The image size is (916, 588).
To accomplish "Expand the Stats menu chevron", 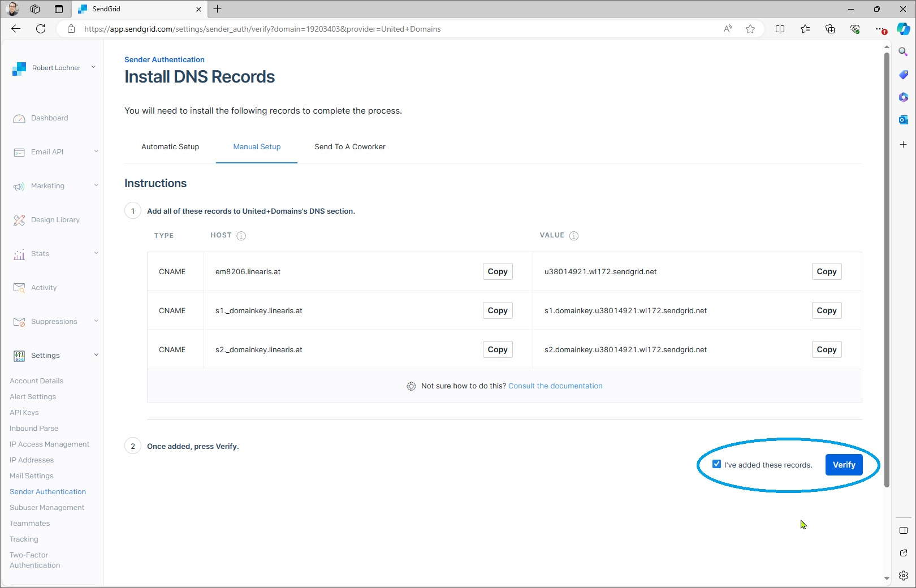I will tap(96, 253).
